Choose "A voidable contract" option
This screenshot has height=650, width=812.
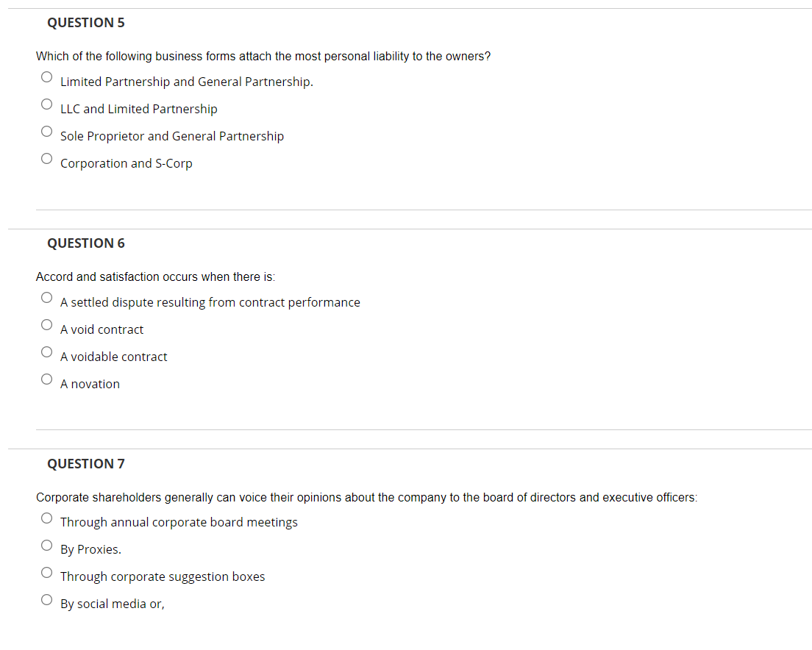coord(46,351)
